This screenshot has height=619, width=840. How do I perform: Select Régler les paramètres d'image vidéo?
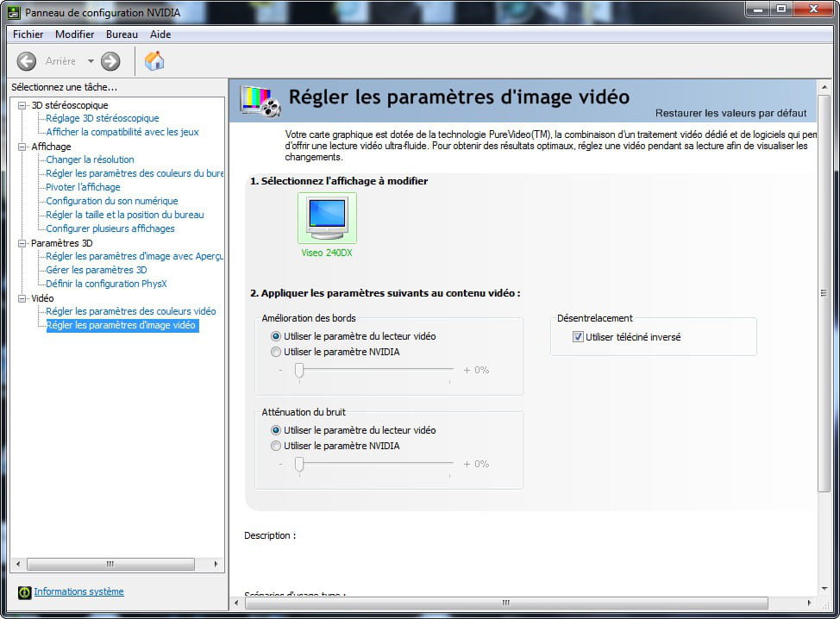click(122, 326)
